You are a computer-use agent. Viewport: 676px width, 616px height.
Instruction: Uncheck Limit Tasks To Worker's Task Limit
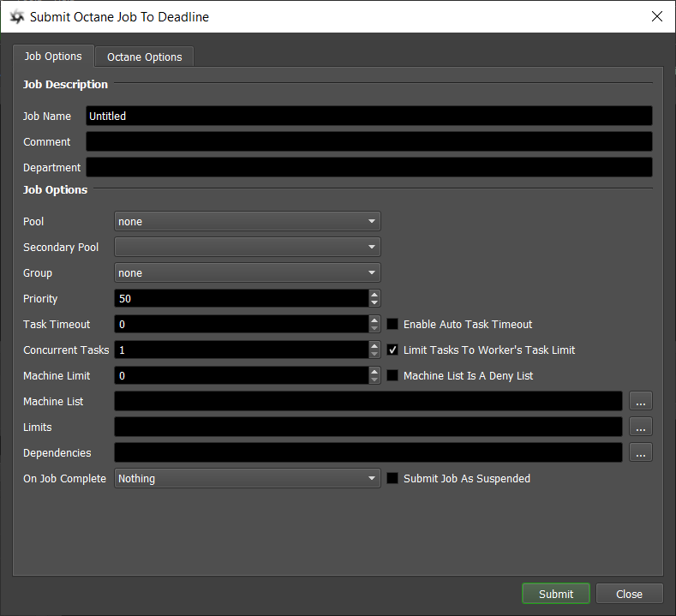point(393,350)
